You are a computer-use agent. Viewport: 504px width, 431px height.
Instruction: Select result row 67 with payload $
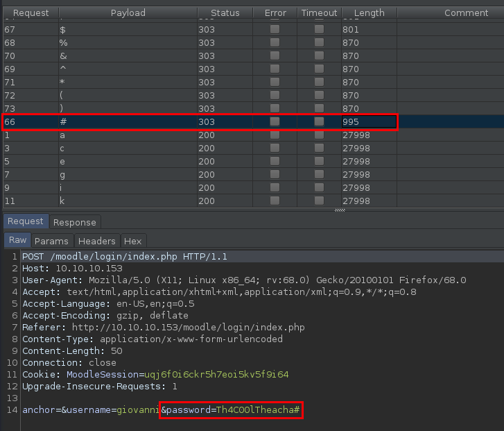(x=139, y=30)
